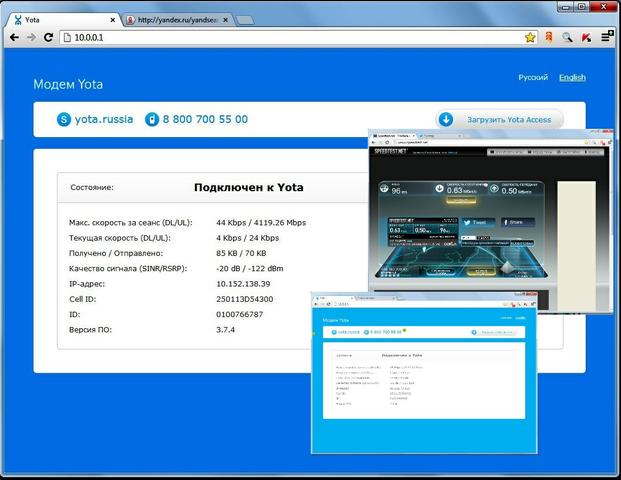
Task: Open the orange ribbon extension icon
Action: pyautogui.click(x=549, y=37)
